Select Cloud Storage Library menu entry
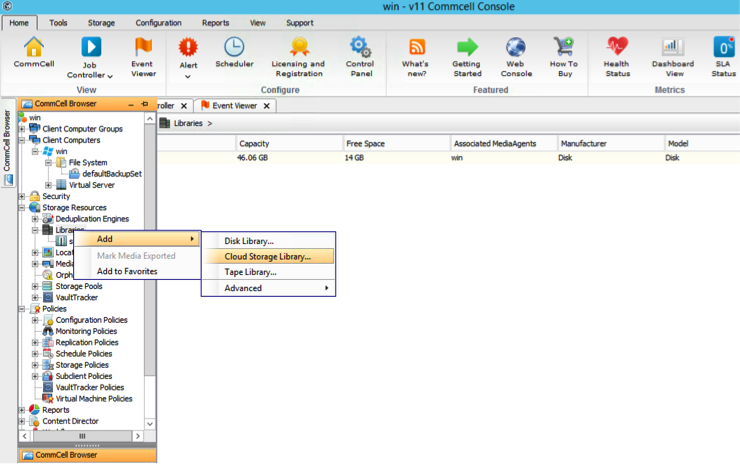 coord(267,257)
